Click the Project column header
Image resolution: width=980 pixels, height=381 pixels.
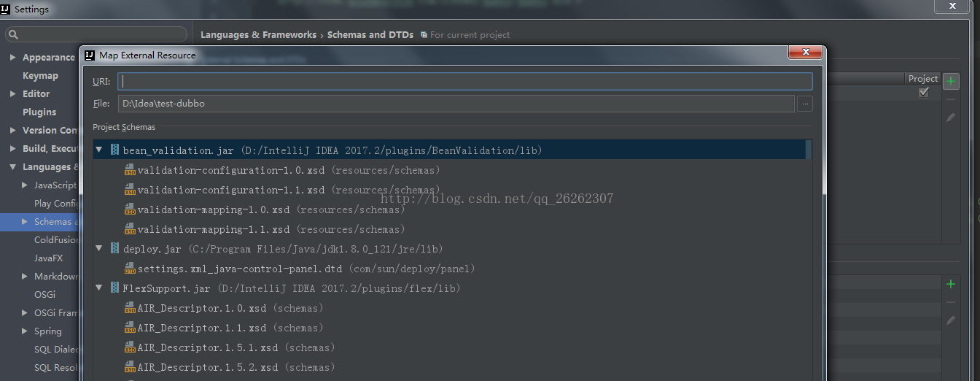point(923,78)
